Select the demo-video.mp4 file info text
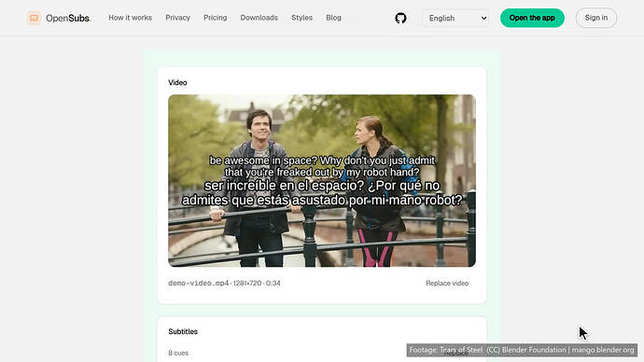 click(x=224, y=284)
